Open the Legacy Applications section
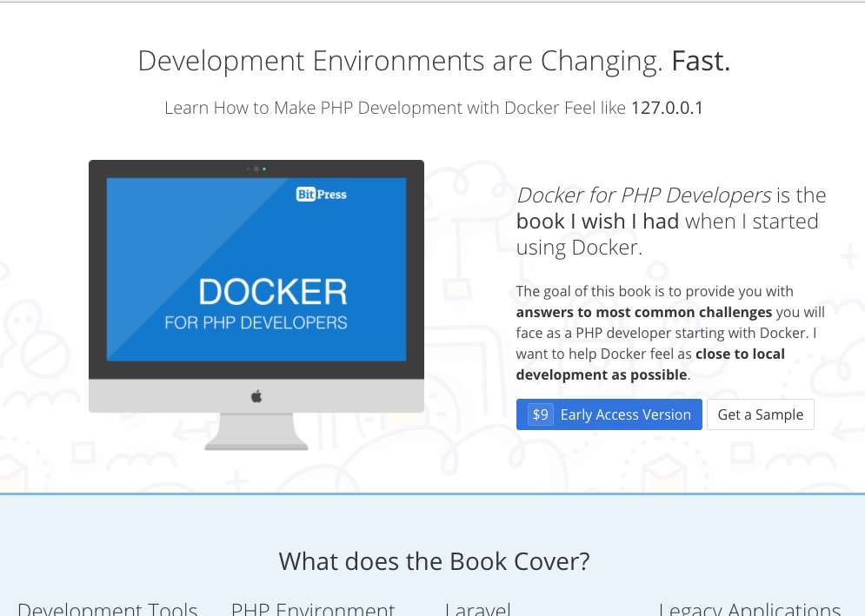The height and width of the screenshot is (616, 865). [x=749, y=608]
